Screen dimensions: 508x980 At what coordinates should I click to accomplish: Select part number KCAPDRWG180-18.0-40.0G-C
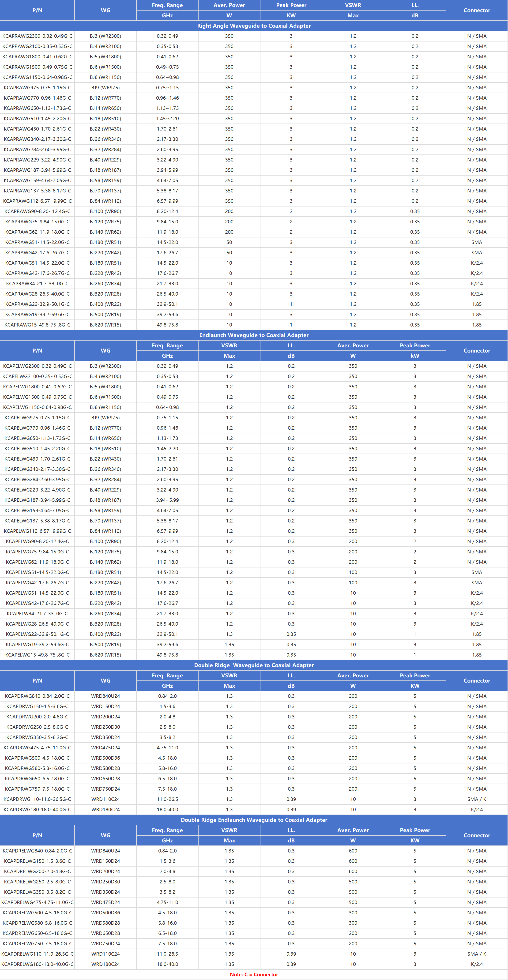(x=37, y=810)
